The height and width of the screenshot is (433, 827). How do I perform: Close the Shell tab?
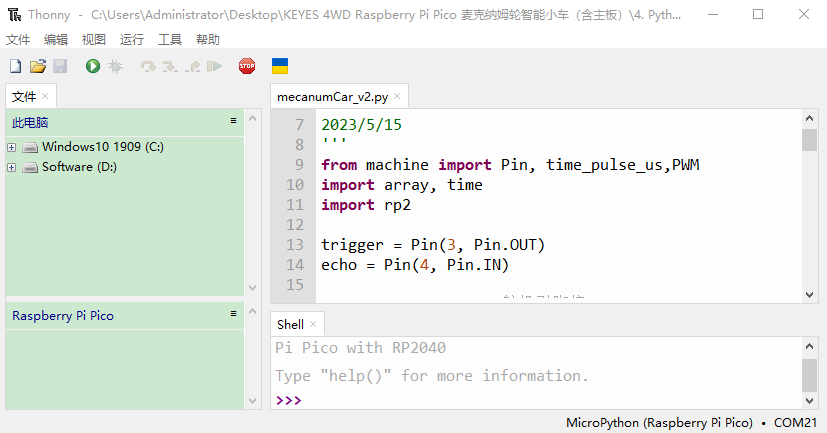[x=313, y=324]
